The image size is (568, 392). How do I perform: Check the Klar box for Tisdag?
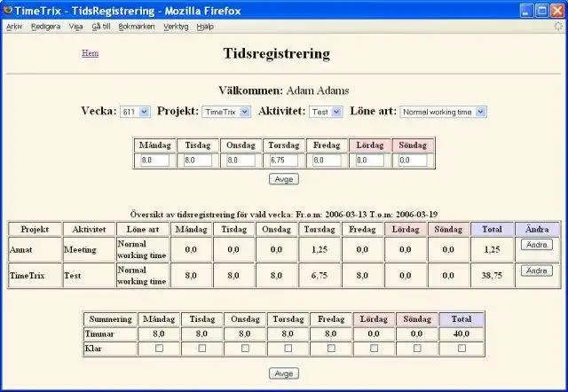(202, 348)
